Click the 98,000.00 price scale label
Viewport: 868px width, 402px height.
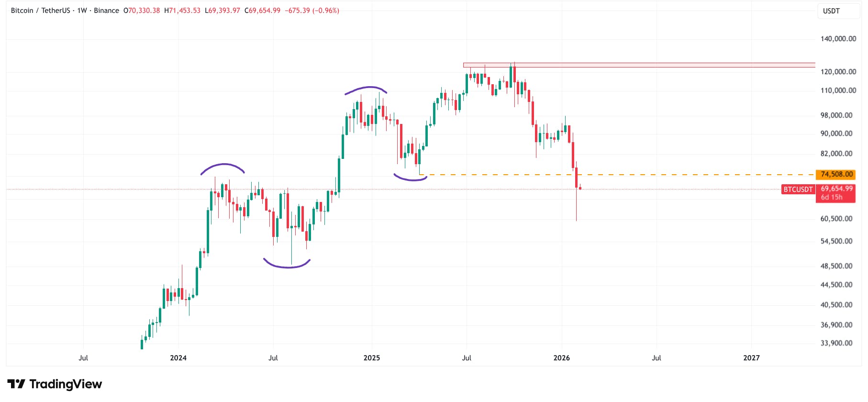(x=836, y=115)
